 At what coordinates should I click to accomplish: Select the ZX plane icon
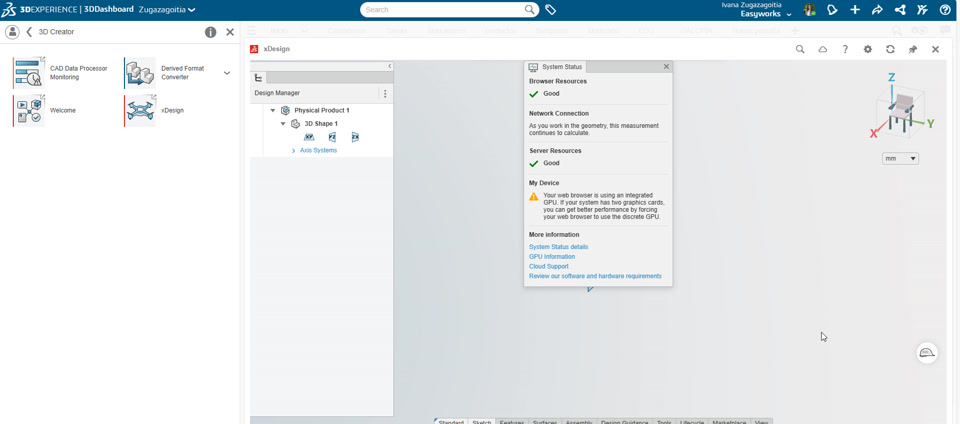(x=355, y=137)
